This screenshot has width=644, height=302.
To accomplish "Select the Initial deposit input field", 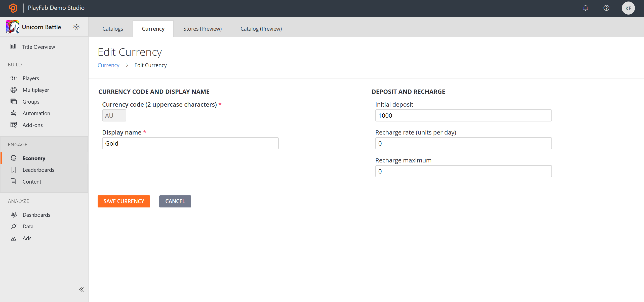I will click(463, 115).
